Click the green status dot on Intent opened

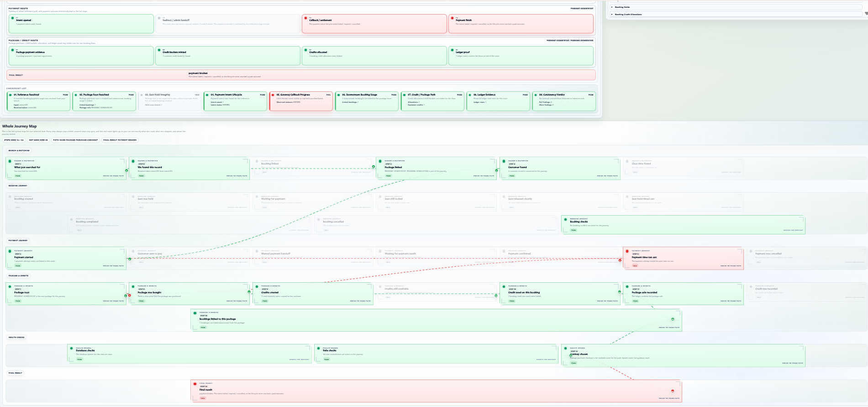(x=12, y=18)
